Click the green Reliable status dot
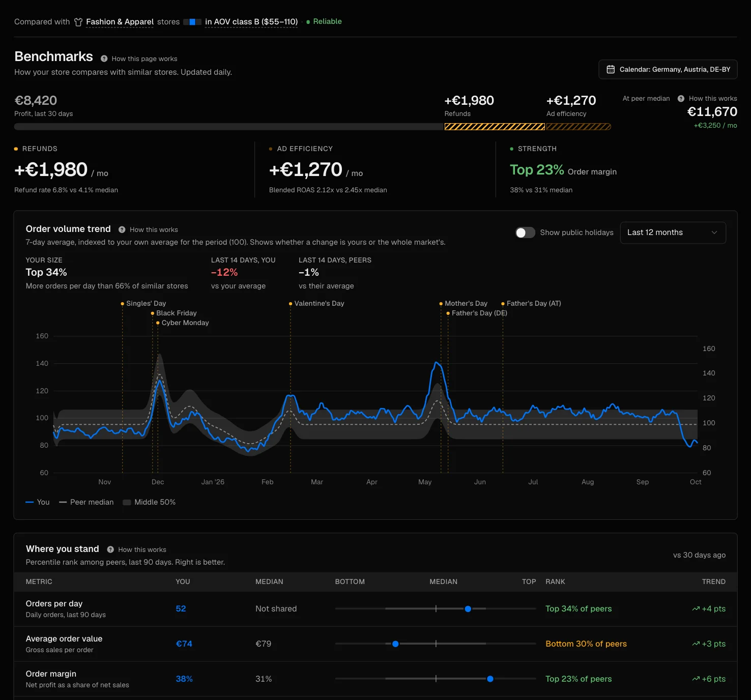The width and height of the screenshot is (751, 700). 308,22
